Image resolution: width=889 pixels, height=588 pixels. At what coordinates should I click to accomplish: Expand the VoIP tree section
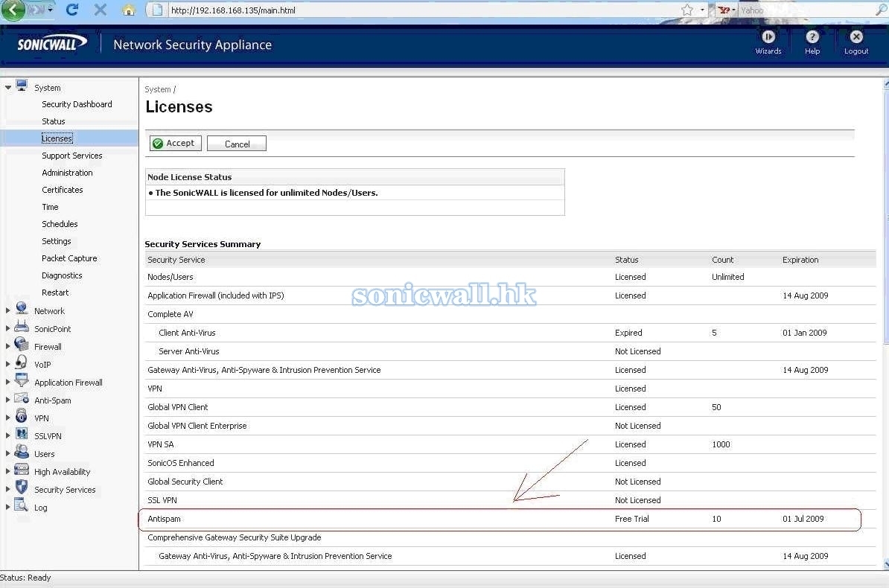click(x=8, y=364)
